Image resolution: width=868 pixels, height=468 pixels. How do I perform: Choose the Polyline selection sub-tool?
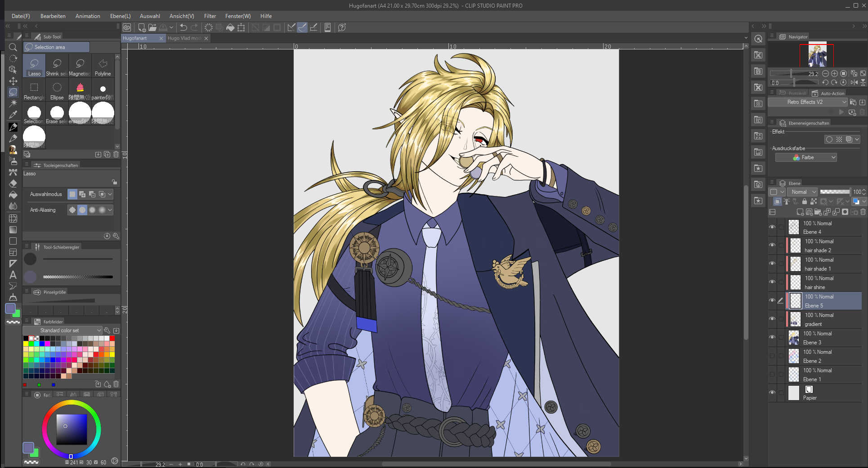103,67
